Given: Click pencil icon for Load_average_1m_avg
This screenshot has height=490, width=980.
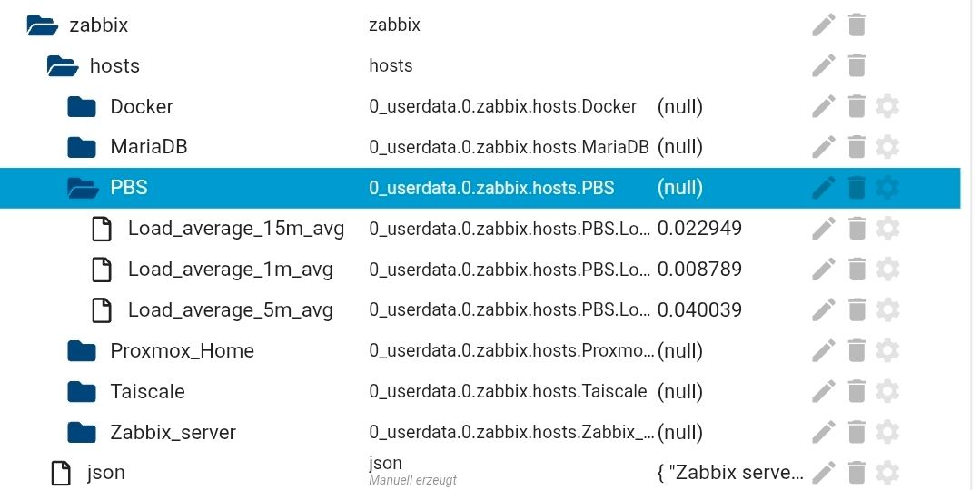Looking at the screenshot, I should click(823, 269).
